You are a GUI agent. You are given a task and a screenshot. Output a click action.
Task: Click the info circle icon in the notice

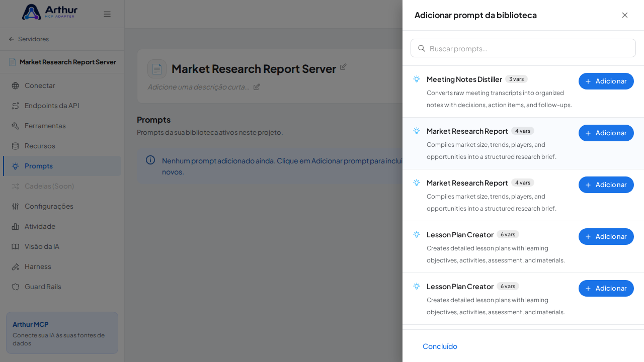tap(150, 160)
